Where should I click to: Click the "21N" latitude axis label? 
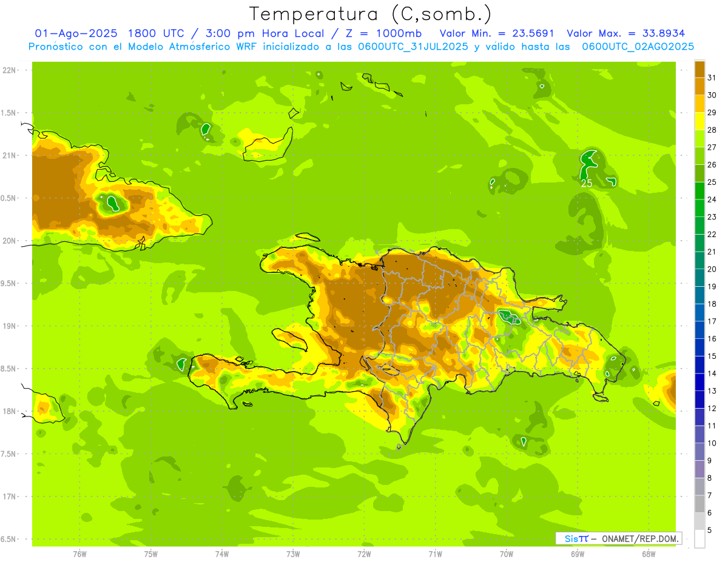(8, 155)
